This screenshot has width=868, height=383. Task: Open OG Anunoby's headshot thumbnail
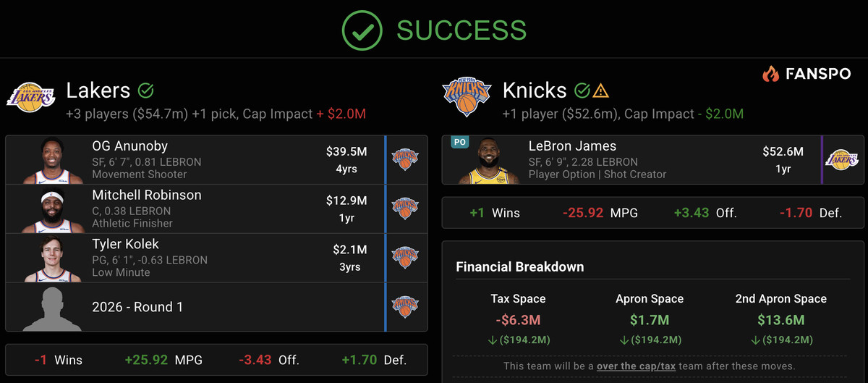click(x=52, y=161)
